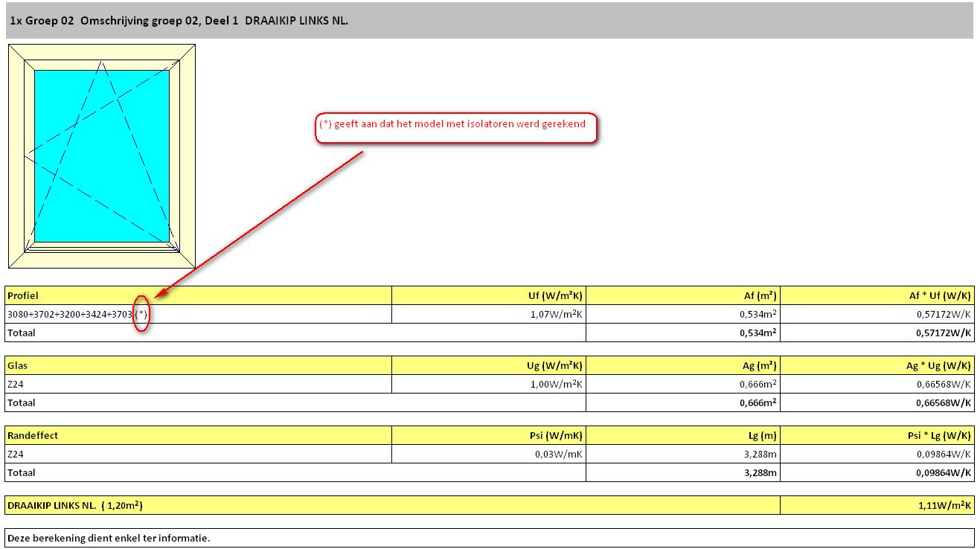980x549 pixels.
Task: Click the 'Af * Uf (W/K)' column header
Action: tap(877, 295)
